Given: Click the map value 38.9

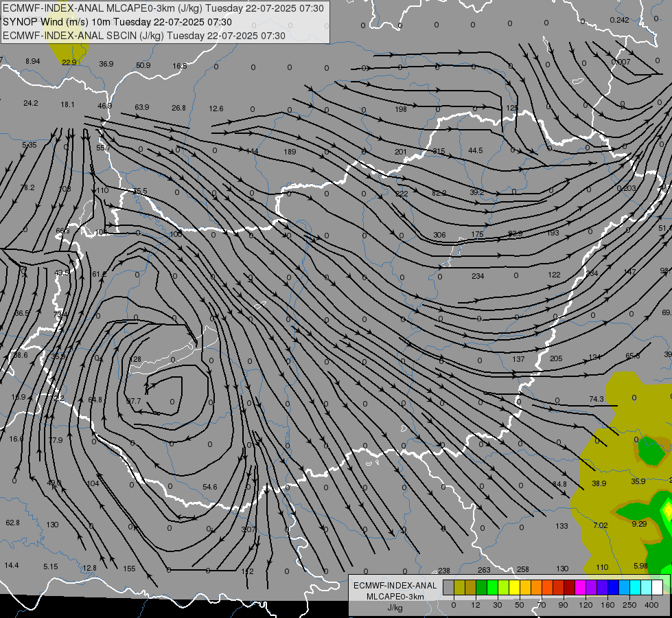Looking at the screenshot, I should (599, 483).
